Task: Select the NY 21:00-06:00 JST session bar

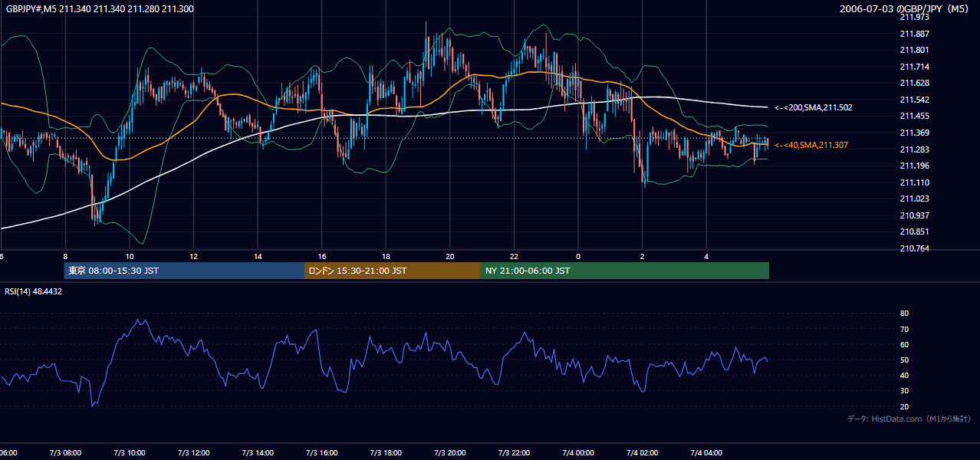Action: tap(625, 271)
